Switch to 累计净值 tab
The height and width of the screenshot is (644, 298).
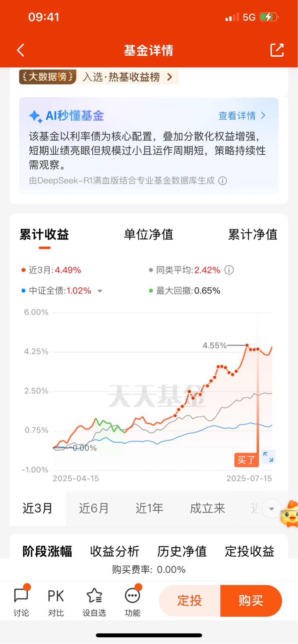[x=253, y=235]
